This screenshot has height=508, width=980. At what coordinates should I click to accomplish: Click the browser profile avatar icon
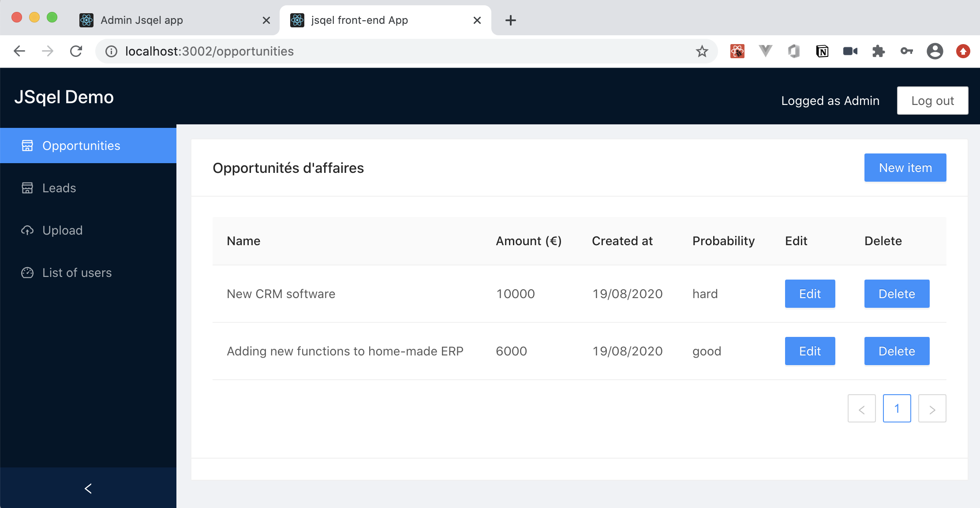tap(935, 52)
